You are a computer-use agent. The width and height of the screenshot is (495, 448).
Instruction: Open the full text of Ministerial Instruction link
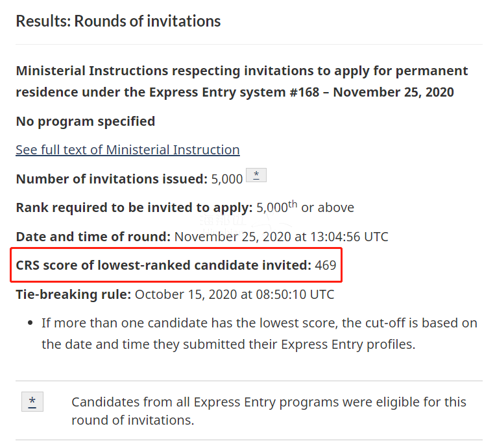(128, 150)
